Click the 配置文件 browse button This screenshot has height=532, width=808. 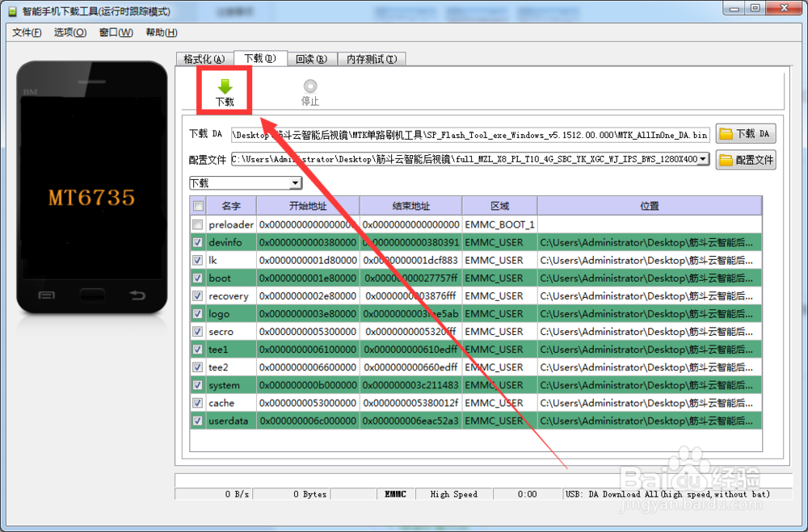tap(746, 160)
